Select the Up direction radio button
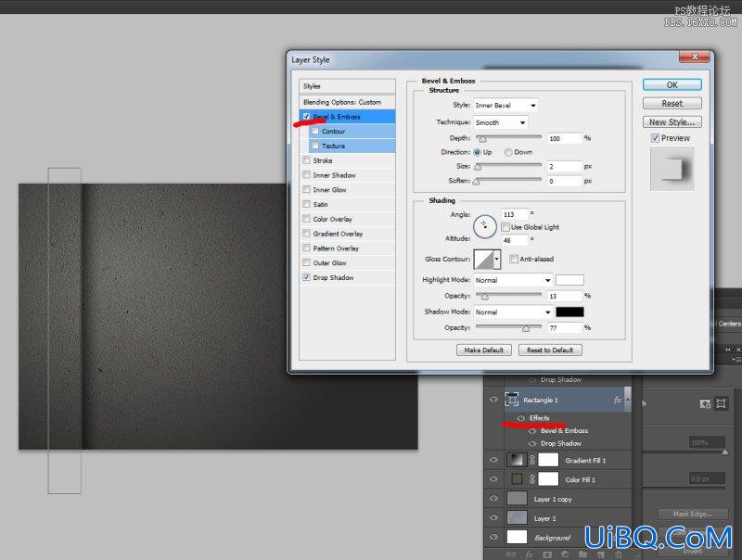The height and width of the screenshot is (560, 742). (x=477, y=152)
